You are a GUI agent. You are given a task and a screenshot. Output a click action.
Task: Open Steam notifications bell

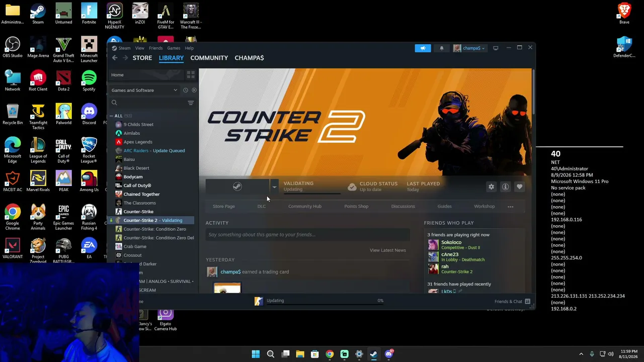coord(442,48)
